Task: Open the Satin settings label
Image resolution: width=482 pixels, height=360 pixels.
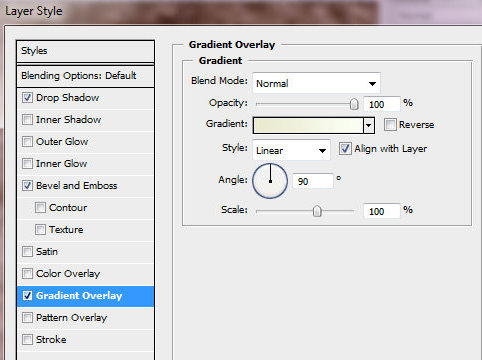Action: 47,252
